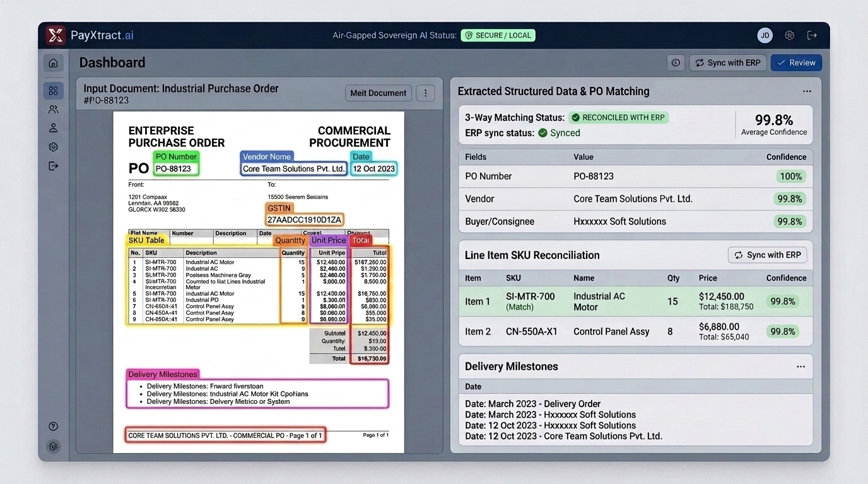Click the PayXtract.ai logo icon
This screenshot has height=484, width=868.
tap(56, 35)
